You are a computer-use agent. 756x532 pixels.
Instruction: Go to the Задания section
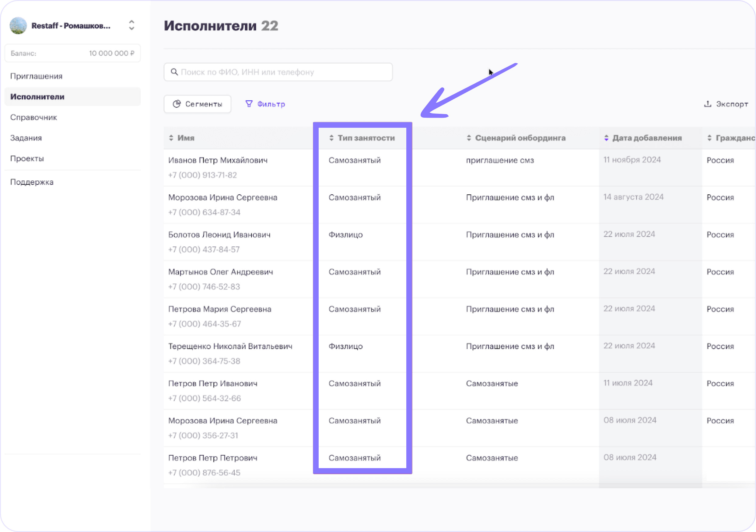click(x=26, y=138)
